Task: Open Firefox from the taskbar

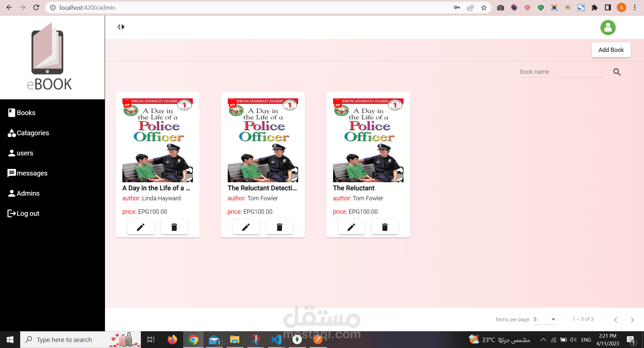Action: pos(172,340)
